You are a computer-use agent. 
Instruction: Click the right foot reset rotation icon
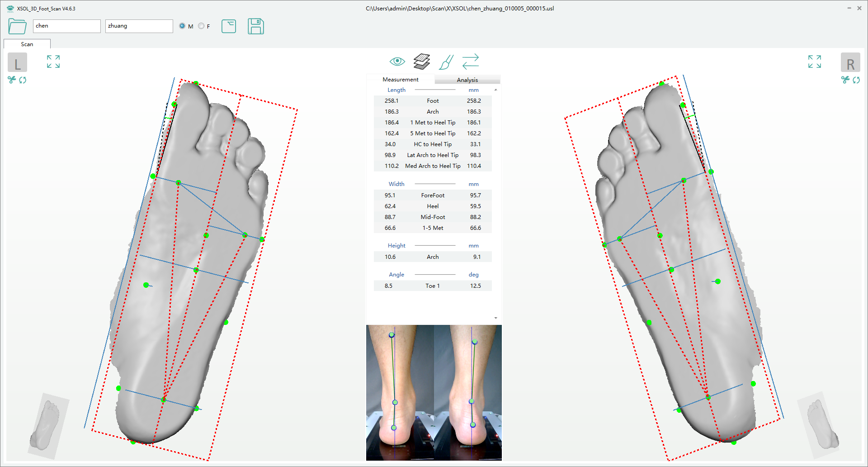[x=856, y=80]
